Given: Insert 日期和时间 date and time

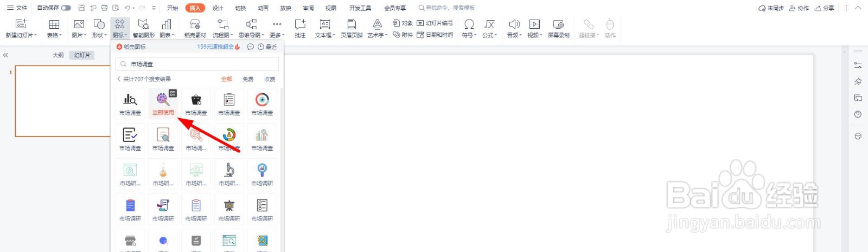Looking at the screenshot, I should (435, 35).
